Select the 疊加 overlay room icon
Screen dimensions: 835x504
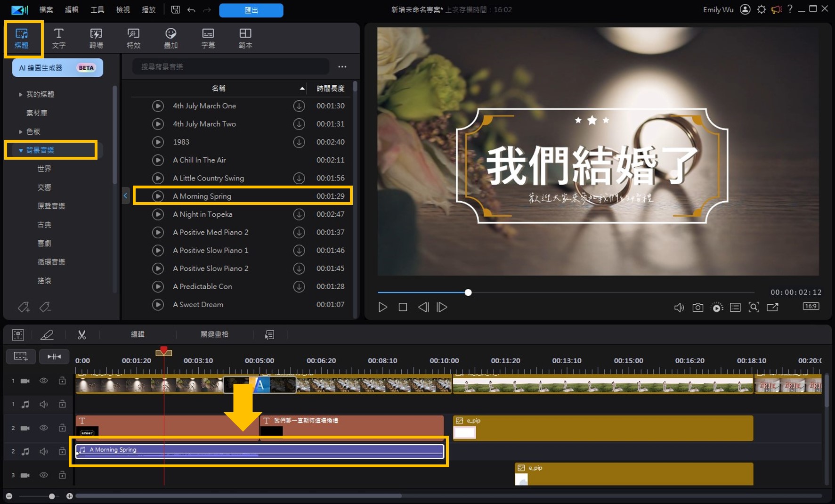coord(170,38)
